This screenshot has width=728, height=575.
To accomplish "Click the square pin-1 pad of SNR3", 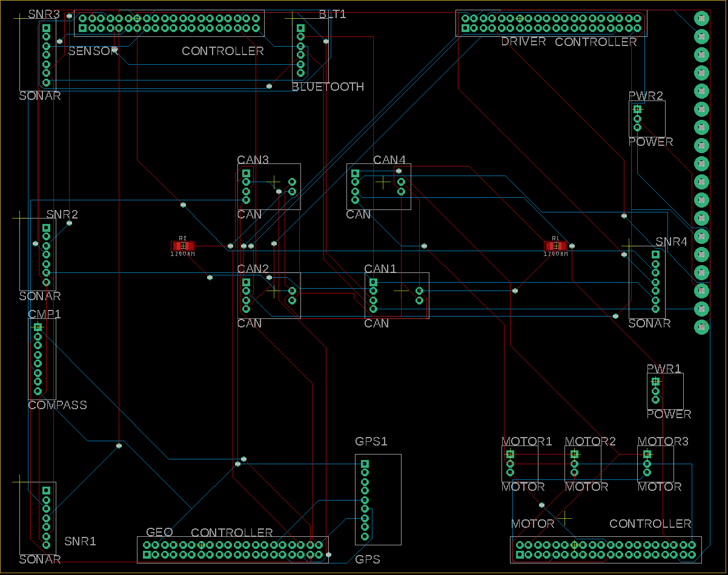I will [46, 28].
